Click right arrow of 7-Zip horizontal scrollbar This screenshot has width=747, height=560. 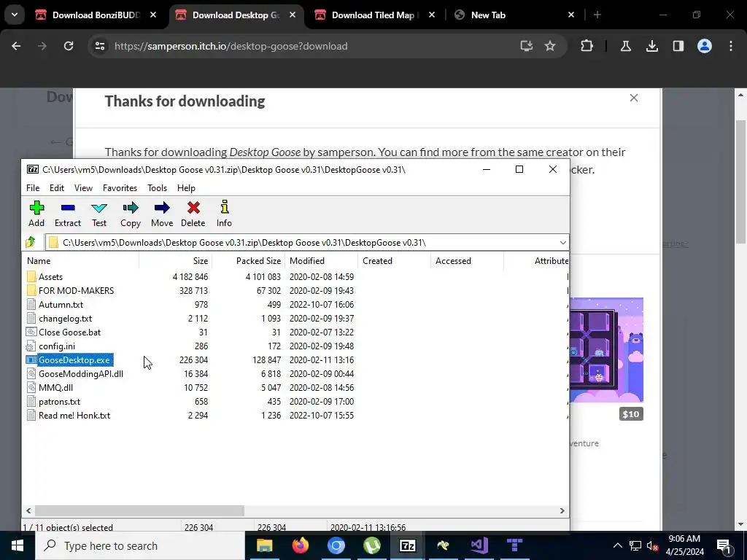[x=562, y=510]
